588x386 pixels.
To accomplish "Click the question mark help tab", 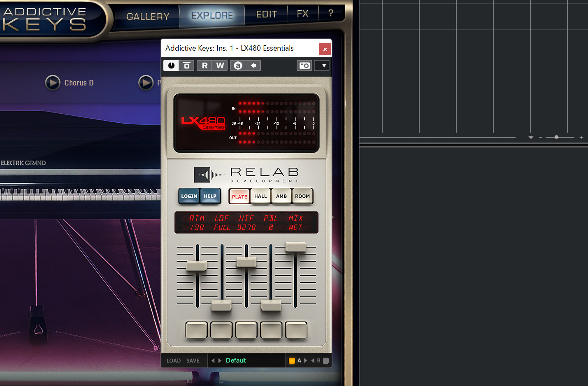I will (x=331, y=13).
